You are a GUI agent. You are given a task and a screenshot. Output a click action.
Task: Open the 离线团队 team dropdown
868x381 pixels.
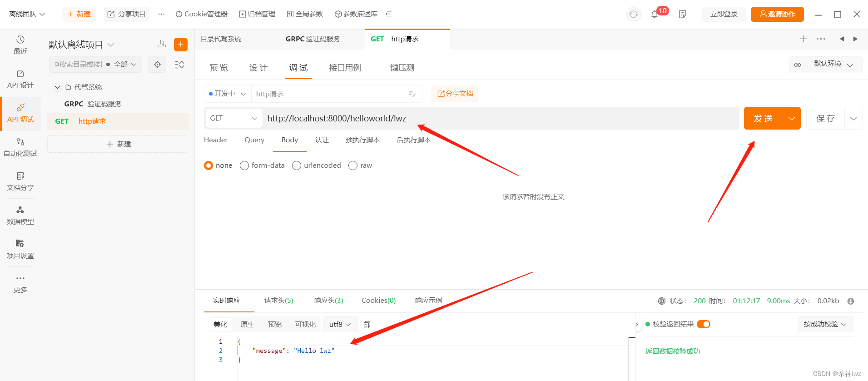pos(27,14)
